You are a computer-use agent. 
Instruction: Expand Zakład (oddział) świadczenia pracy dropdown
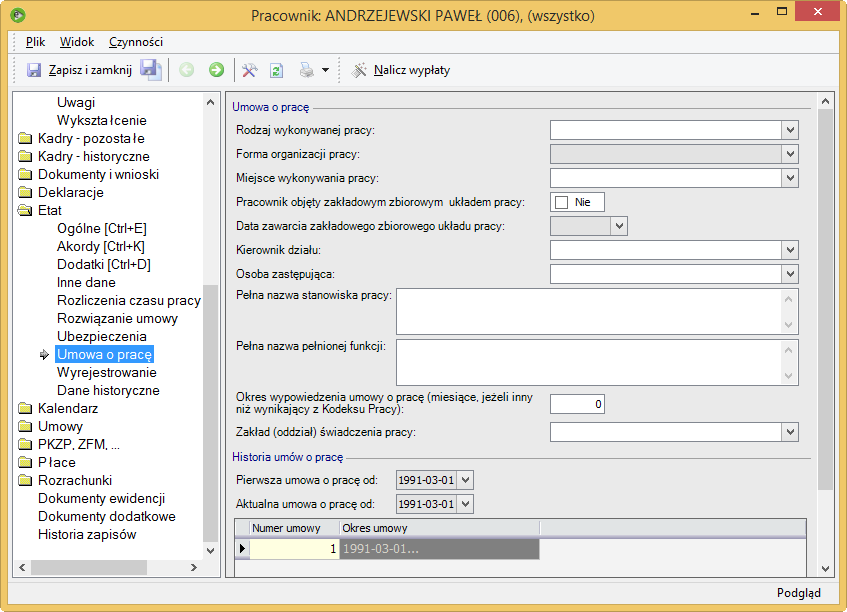[x=790, y=432]
